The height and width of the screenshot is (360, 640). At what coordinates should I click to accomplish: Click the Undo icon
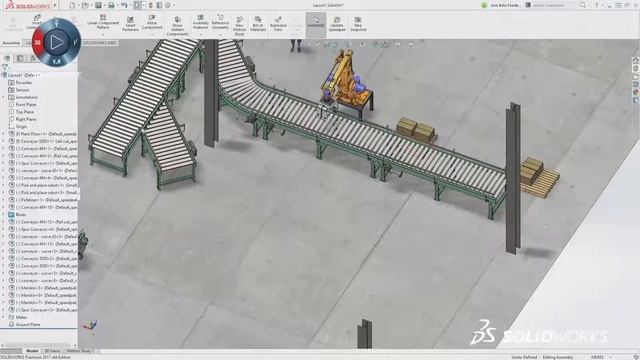124,5
